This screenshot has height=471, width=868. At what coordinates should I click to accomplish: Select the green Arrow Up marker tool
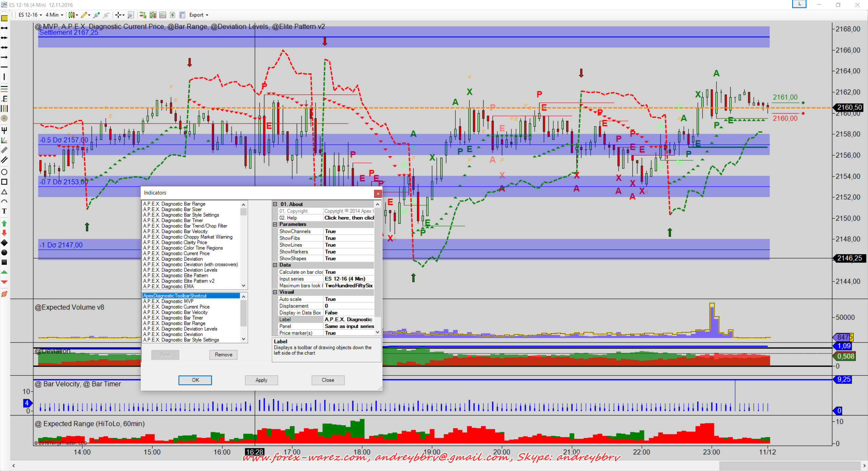[4, 223]
